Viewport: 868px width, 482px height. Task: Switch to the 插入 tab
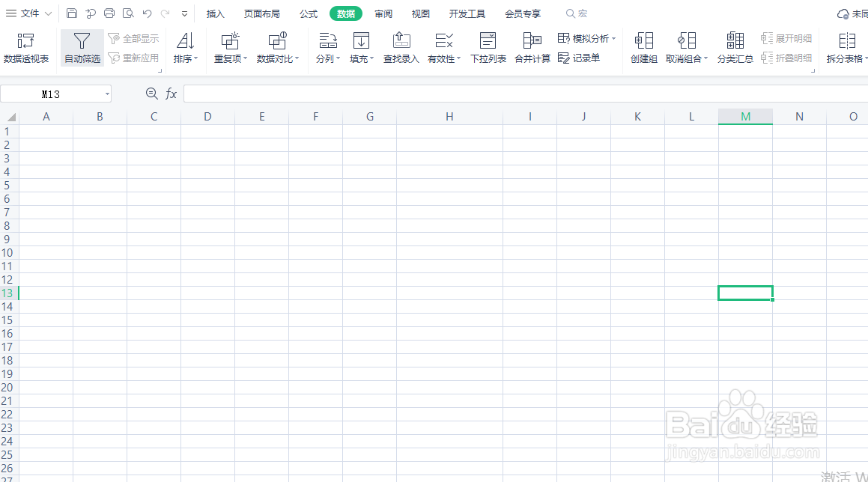click(216, 13)
